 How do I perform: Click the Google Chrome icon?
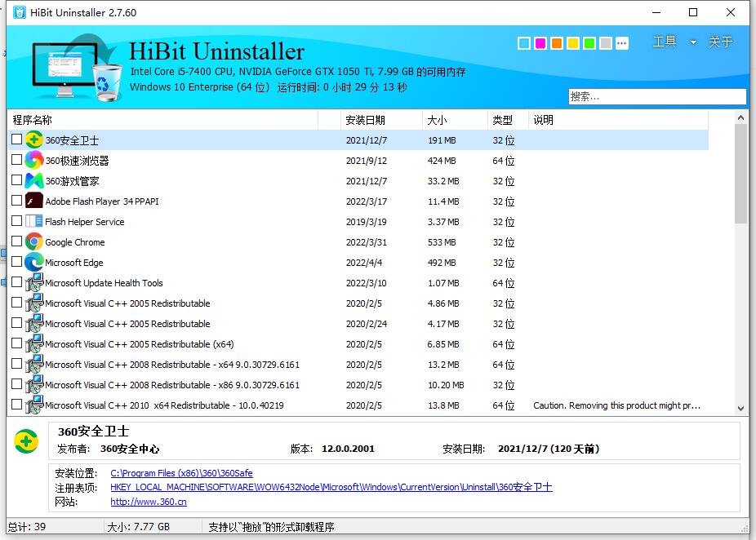coord(33,242)
